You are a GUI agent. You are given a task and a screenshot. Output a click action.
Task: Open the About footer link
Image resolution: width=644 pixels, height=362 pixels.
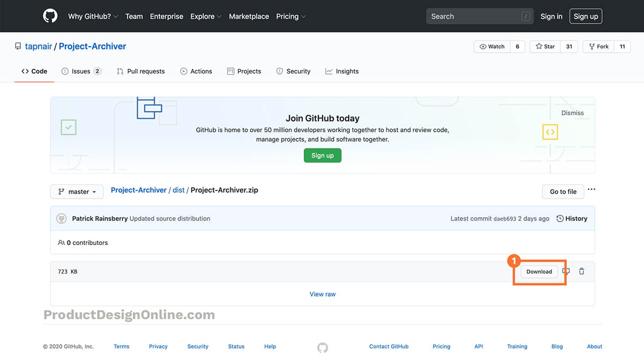[595, 346]
